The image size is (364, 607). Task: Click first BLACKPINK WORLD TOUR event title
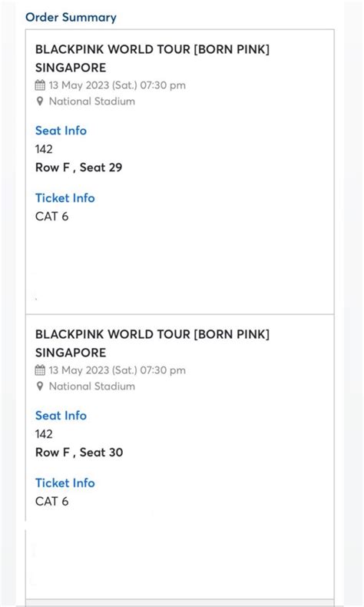(152, 58)
